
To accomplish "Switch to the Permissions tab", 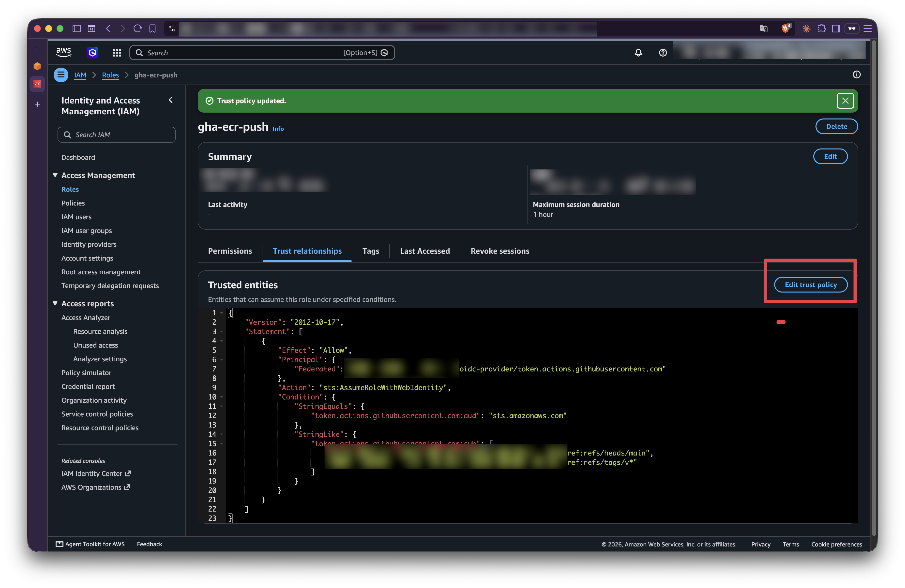I will point(230,251).
